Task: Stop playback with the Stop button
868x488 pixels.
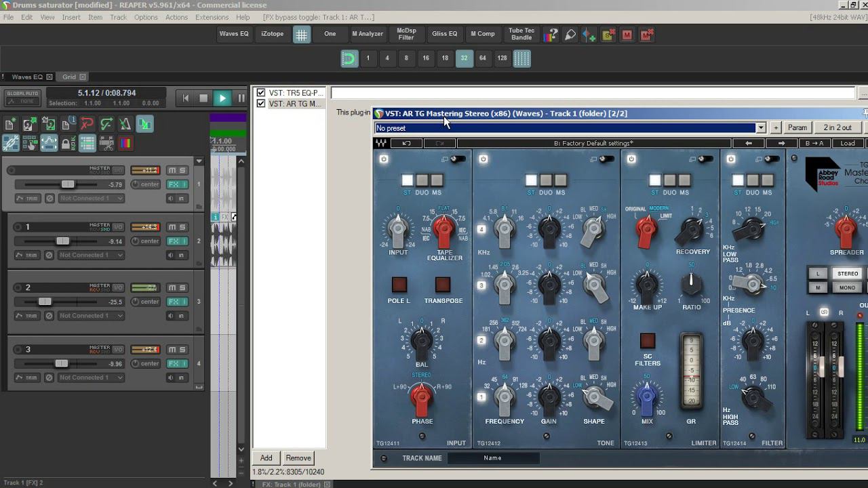Action: [x=203, y=98]
